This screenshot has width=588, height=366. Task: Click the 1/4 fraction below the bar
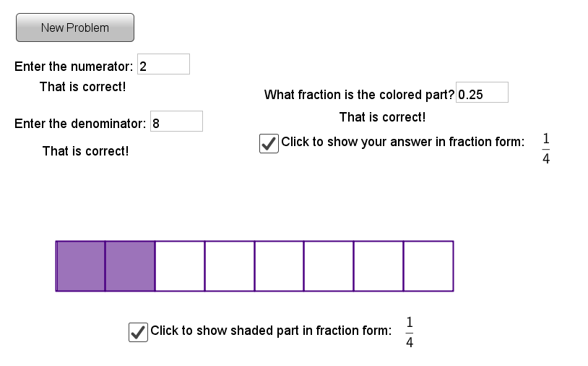[410, 332]
